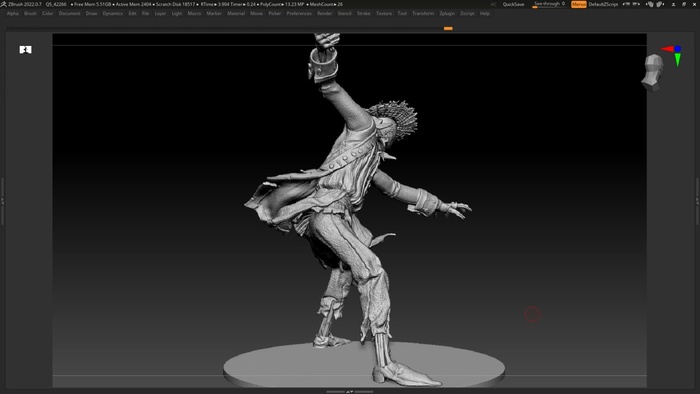Open the File menu
The image size is (700, 394).
145,13
